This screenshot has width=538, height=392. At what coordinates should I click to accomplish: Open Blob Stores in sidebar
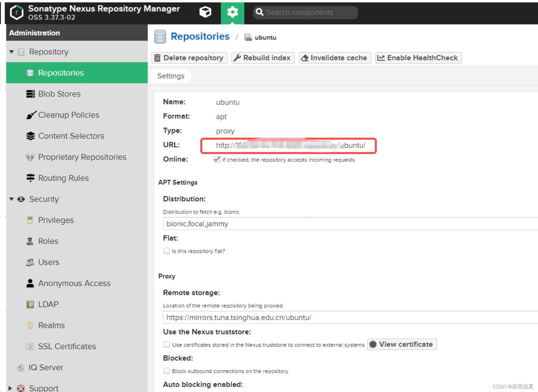point(59,94)
